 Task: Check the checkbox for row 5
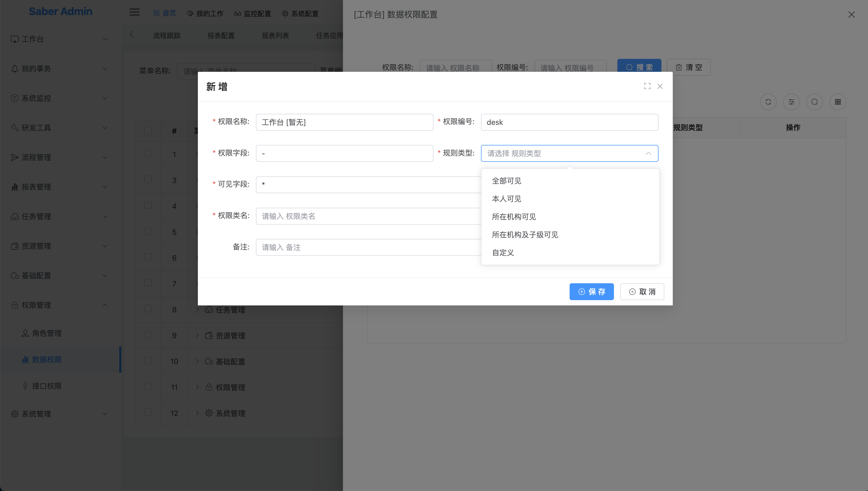(x=148, y=231)
